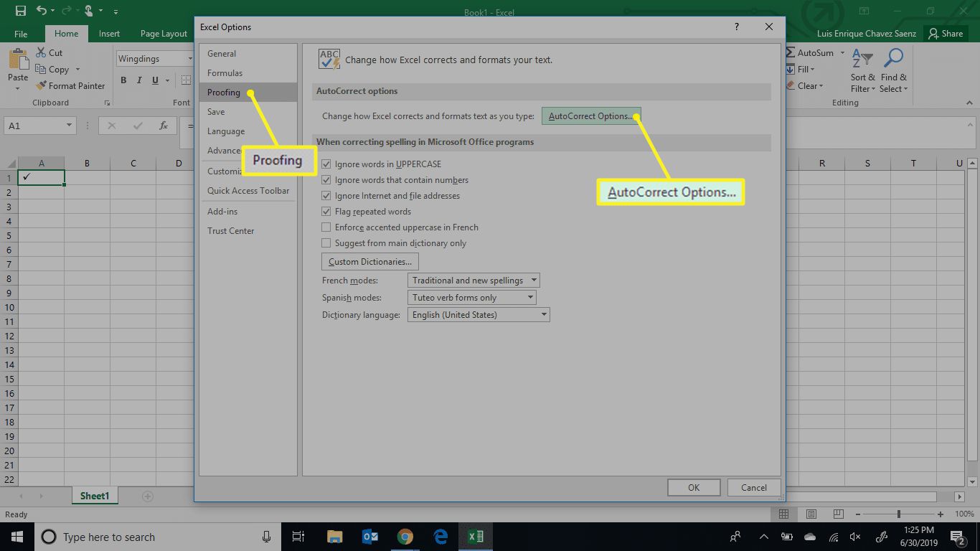This screenshot has width=980, height=551.
Task: Select the Language category in Excel Options
Action: (x=248, y=131)
